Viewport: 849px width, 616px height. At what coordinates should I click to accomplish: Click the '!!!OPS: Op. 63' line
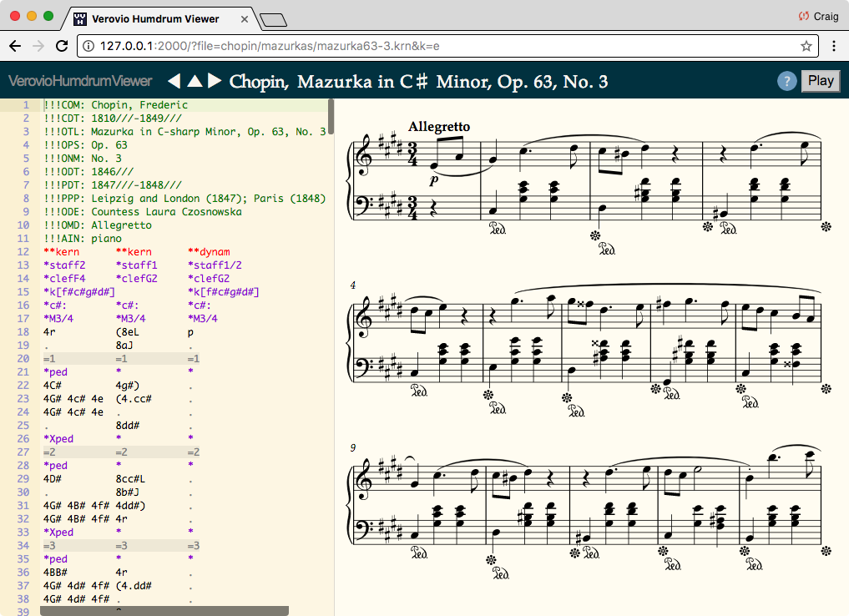(x=85, y=145)
